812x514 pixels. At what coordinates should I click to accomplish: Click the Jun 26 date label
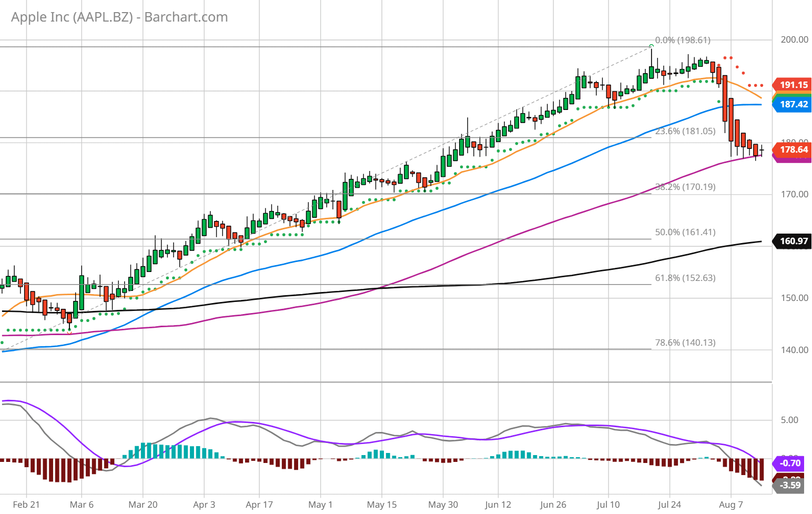[x=553, y=505]
